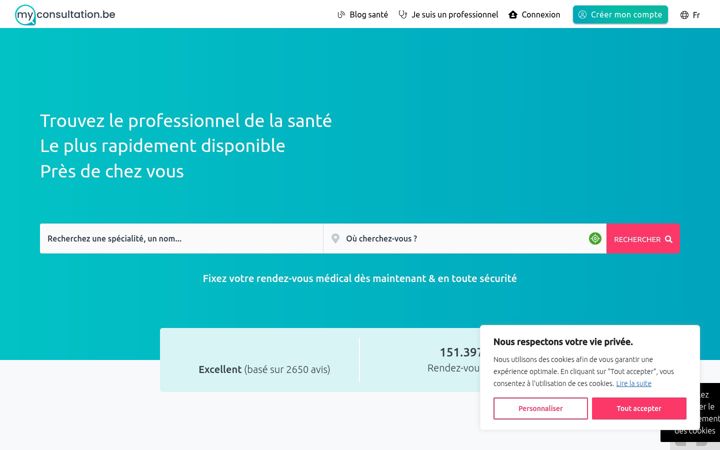Click Créer mon compte button
This screenshot has width=720, height=450.
point(620,15)
